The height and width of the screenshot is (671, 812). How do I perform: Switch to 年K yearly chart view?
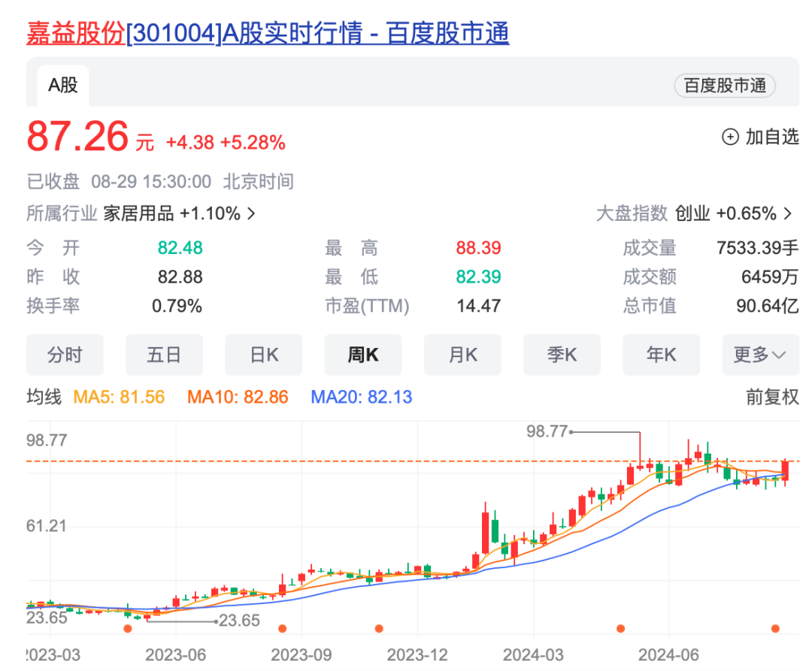661,355
